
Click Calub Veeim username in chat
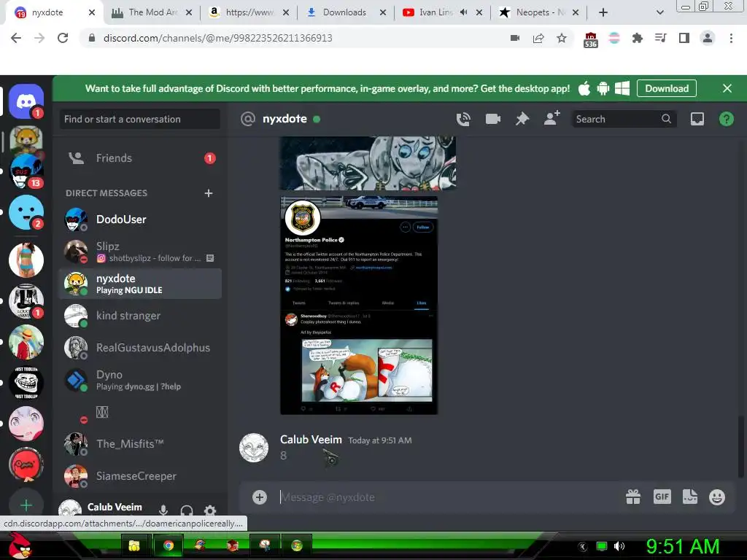pos(311,440)
